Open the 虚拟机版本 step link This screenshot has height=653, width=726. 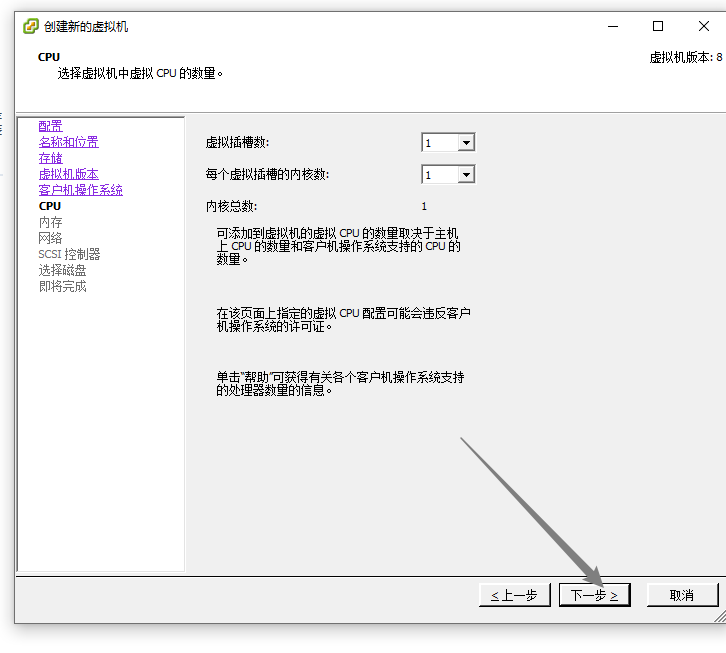click(69, 174)
